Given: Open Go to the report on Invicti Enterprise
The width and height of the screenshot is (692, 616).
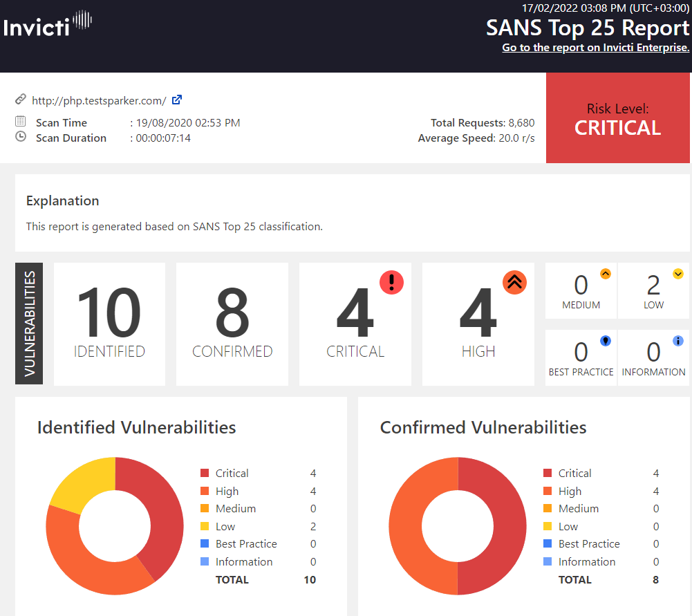Looking at the screenshot, I should coord(595,48).
